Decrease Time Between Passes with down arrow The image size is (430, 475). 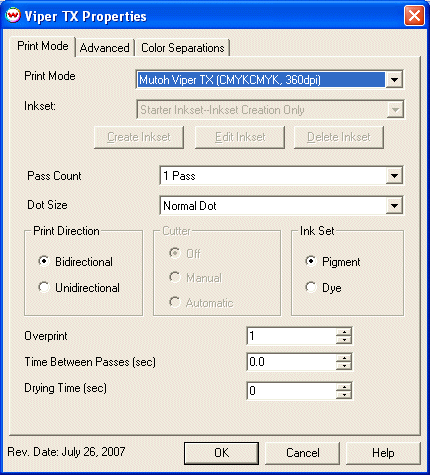(x=344, y=366)
